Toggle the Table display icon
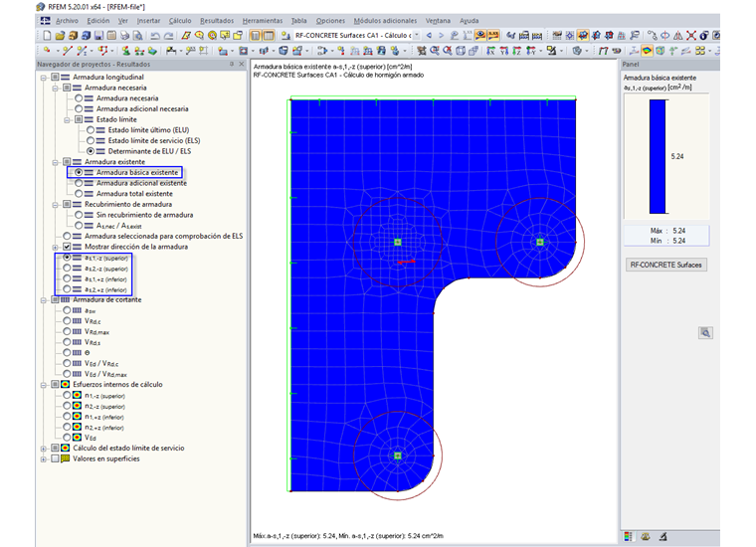The image size is (756, 547). pos(269,35)
